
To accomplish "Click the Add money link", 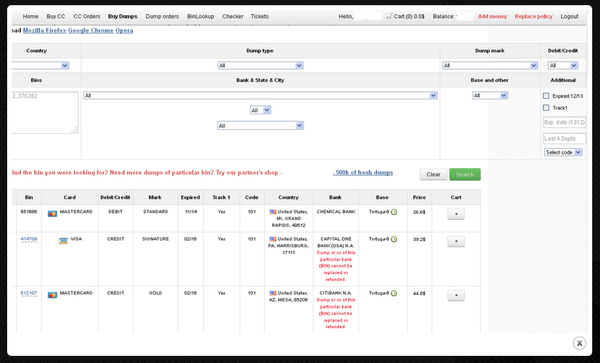I will click(x=492, y=16).
